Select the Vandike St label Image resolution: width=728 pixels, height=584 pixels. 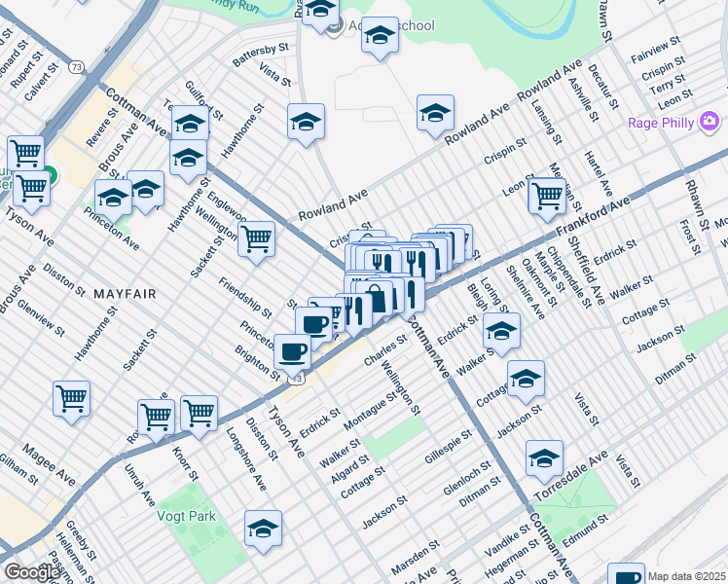[x=506, y=540]
